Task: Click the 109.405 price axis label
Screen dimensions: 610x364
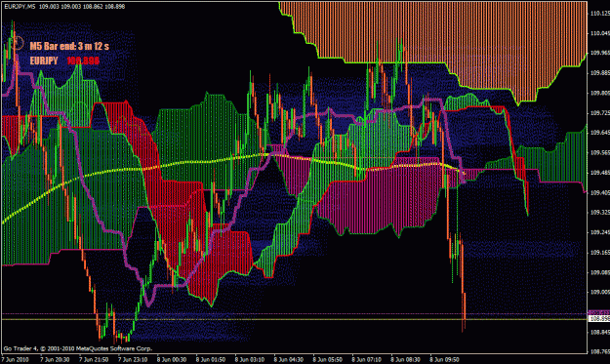Action: (x=600, y=193)
